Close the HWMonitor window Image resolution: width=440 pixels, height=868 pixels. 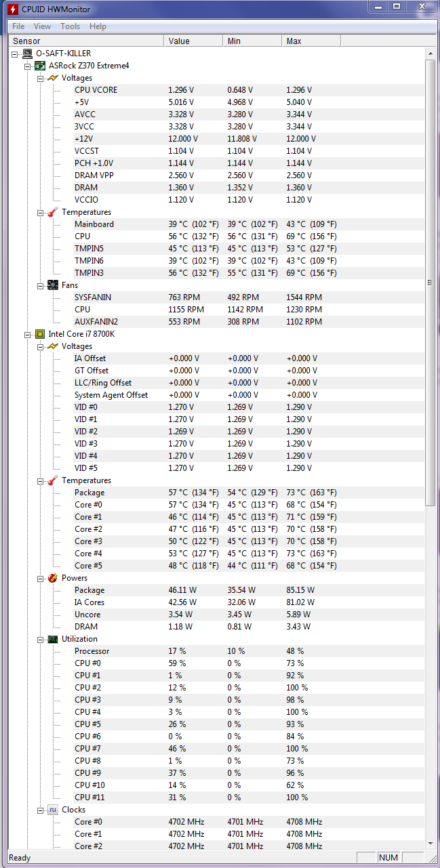tap(421, 7)
